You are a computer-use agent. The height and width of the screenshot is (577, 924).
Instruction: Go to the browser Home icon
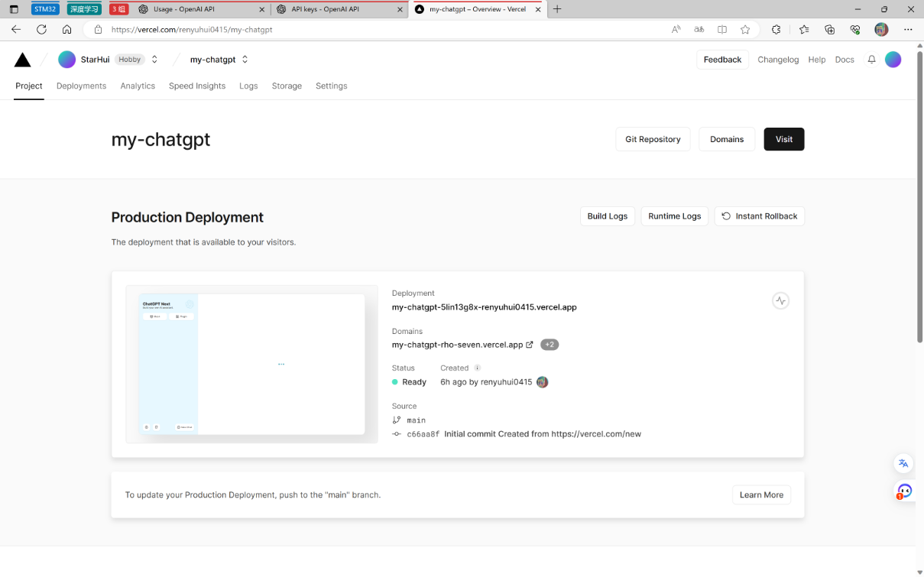tap(67, 29)
